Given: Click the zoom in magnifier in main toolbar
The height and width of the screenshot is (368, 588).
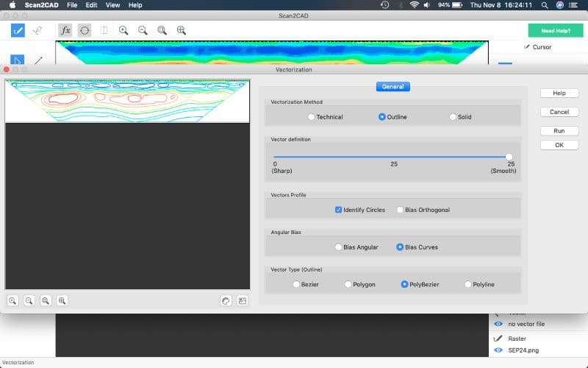Looking at the screenshot, I should [123, 30].
